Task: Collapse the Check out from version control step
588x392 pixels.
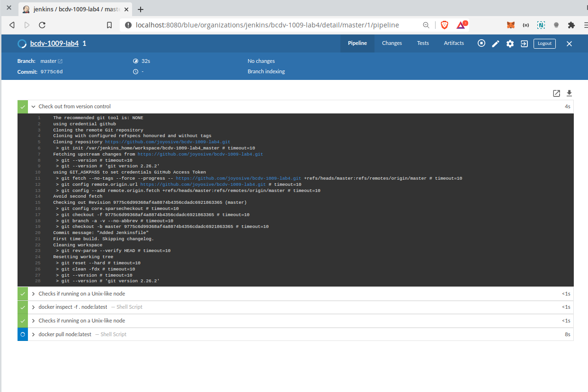Action: click(34, 107)
